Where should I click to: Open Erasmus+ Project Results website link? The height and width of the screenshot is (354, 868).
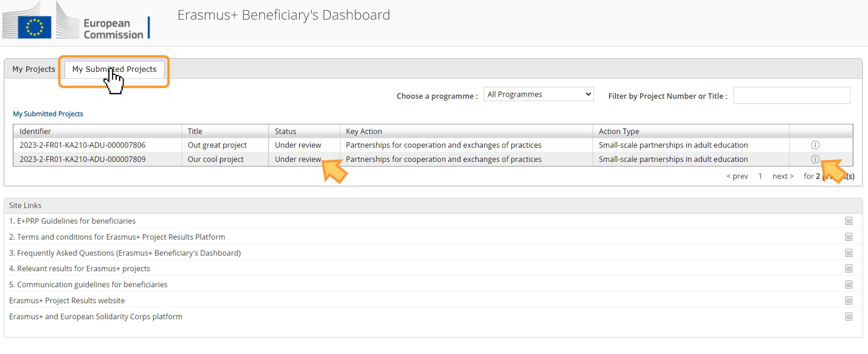[x=67, y=300]
